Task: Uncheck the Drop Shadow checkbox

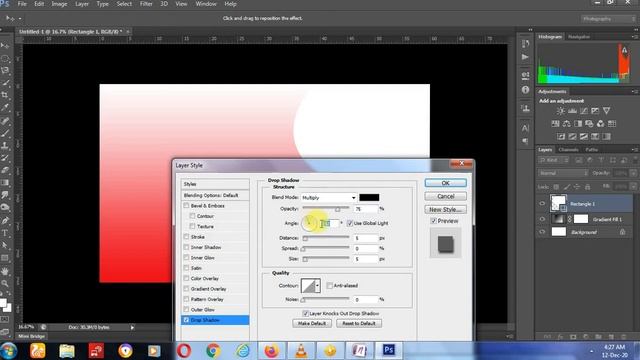Action: click(x=187, y=320)
